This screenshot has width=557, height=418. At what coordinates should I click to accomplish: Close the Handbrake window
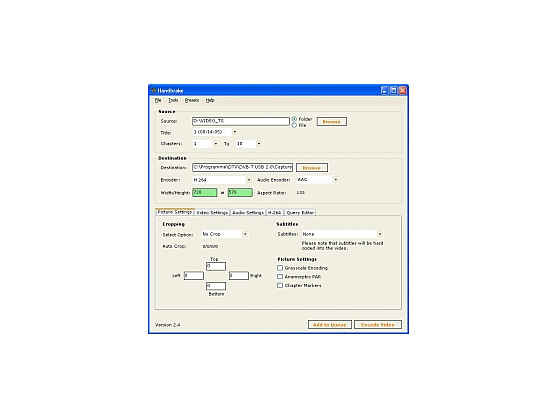tap(402, 91)
